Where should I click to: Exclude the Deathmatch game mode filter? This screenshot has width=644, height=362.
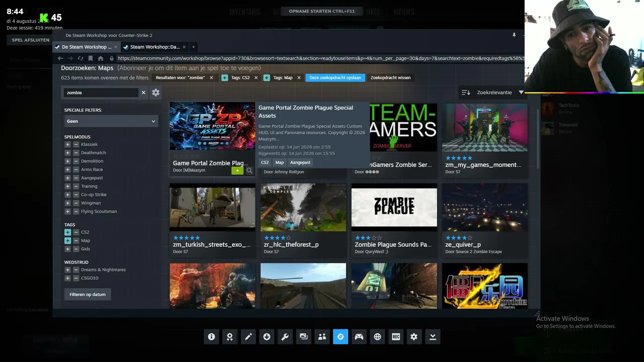pos(76,153)
